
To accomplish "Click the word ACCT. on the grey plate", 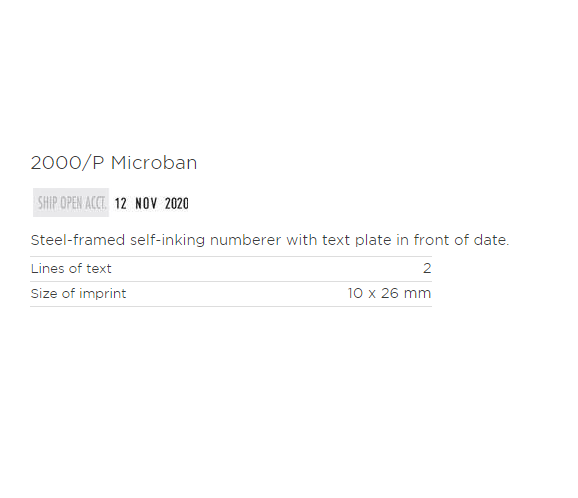I will click(95, 203).
